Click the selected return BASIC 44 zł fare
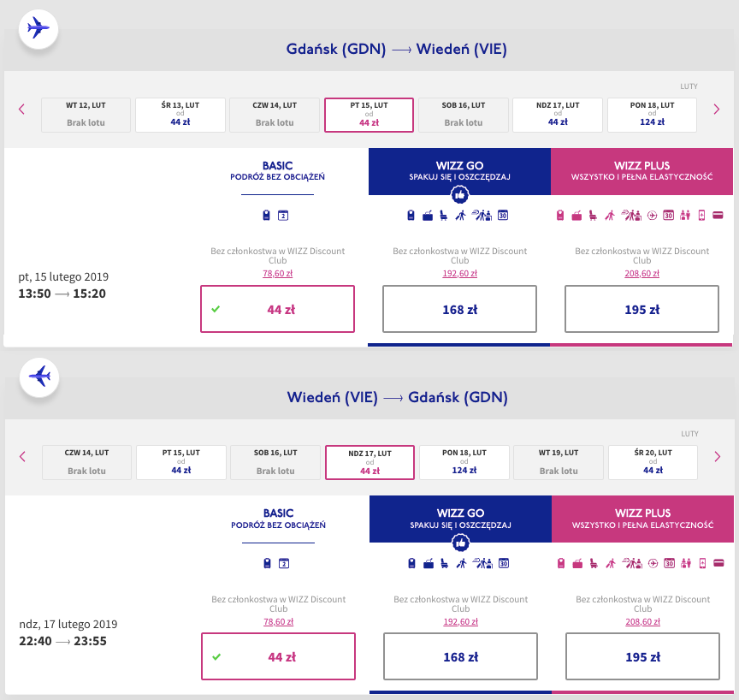Screen dimensions: 739x700 278,657
